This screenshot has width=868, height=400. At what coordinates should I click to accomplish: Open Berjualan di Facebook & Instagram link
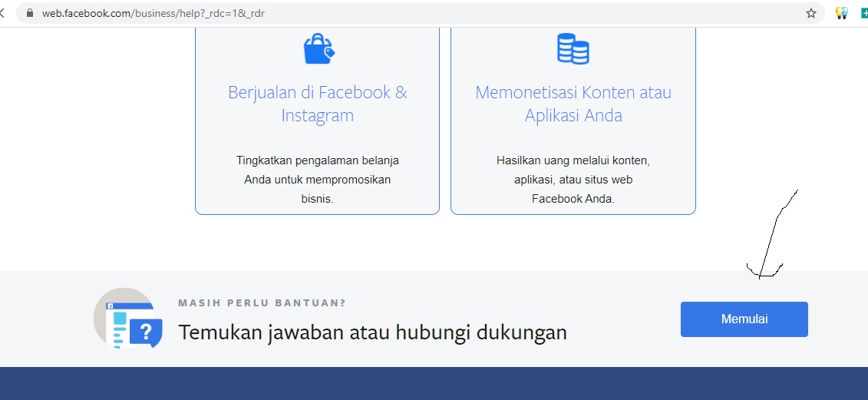coord(317,104)
